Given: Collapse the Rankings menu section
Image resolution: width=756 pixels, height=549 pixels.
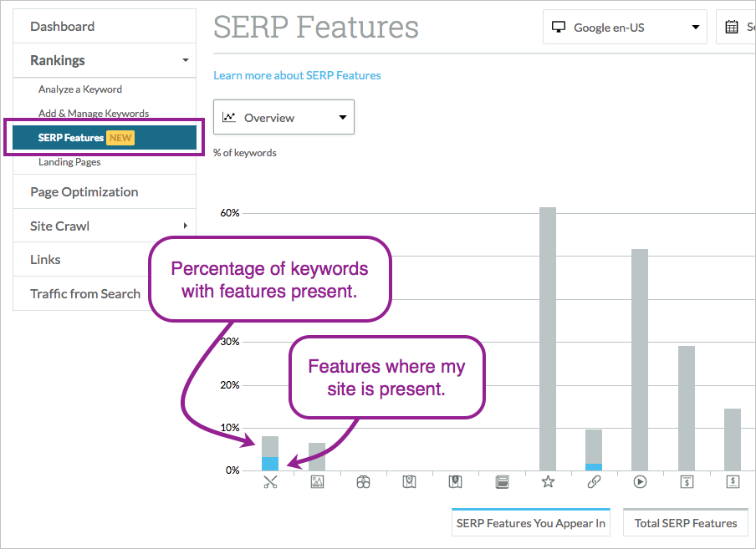Looking at the screenshot, I should coord(185,60).
